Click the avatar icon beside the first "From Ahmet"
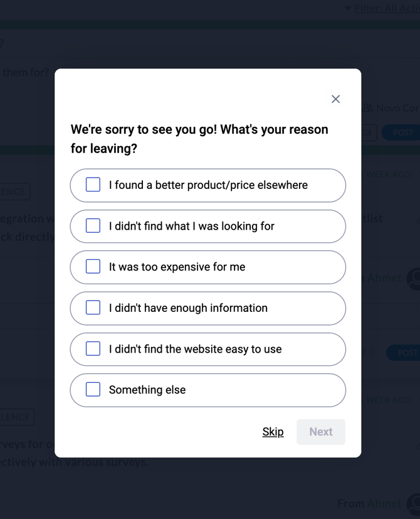This screenshot has height=519, width=420. (x=414, y=278)
